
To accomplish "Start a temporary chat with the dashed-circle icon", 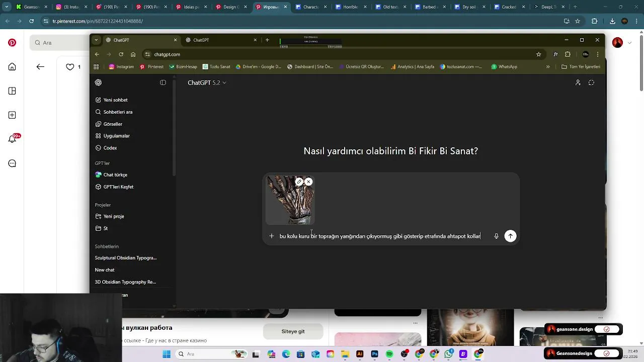I will [x=592, y=82].
